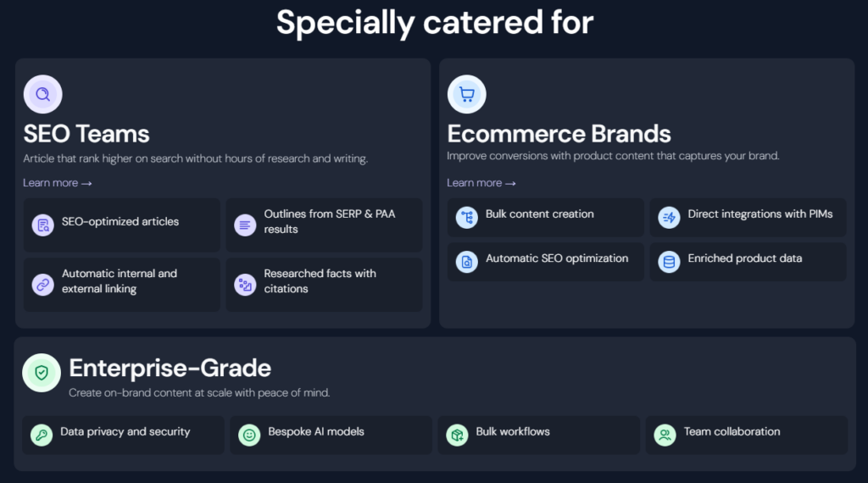This screenshot has width=868, height=483.
Task: Click the chain link icon for linking
Action: [x=42, y=285]
